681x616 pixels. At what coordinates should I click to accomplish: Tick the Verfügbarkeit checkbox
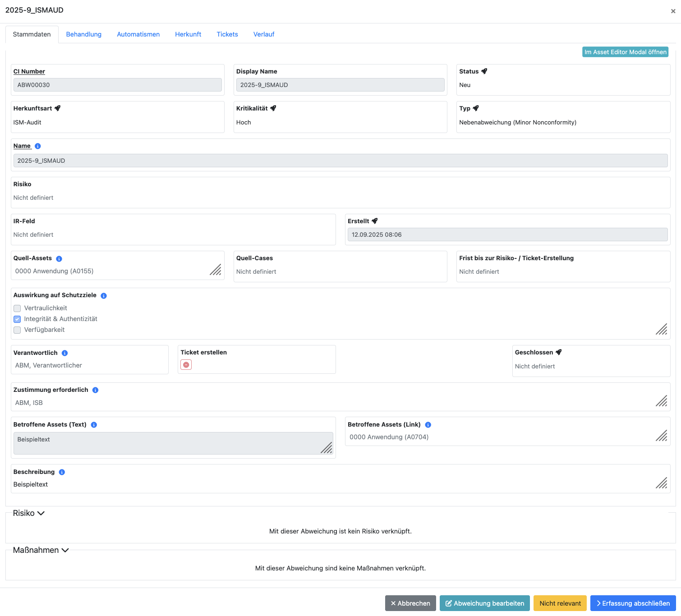(17, 330)
